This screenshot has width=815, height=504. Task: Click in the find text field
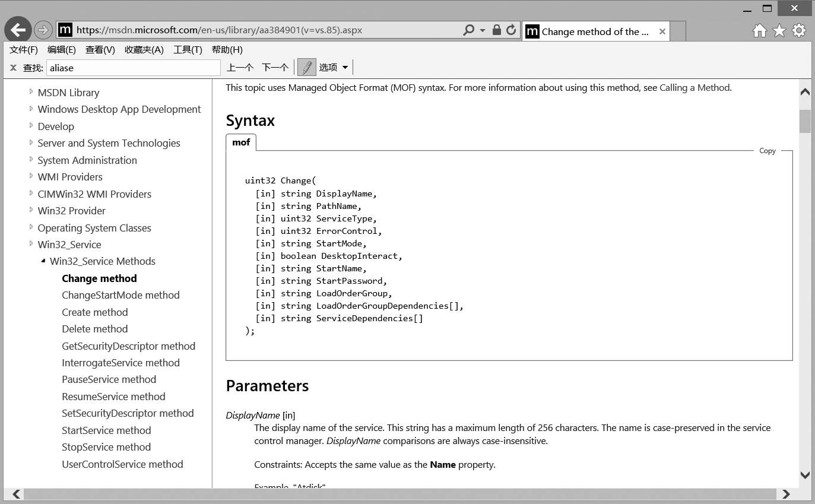click(133, 68)
